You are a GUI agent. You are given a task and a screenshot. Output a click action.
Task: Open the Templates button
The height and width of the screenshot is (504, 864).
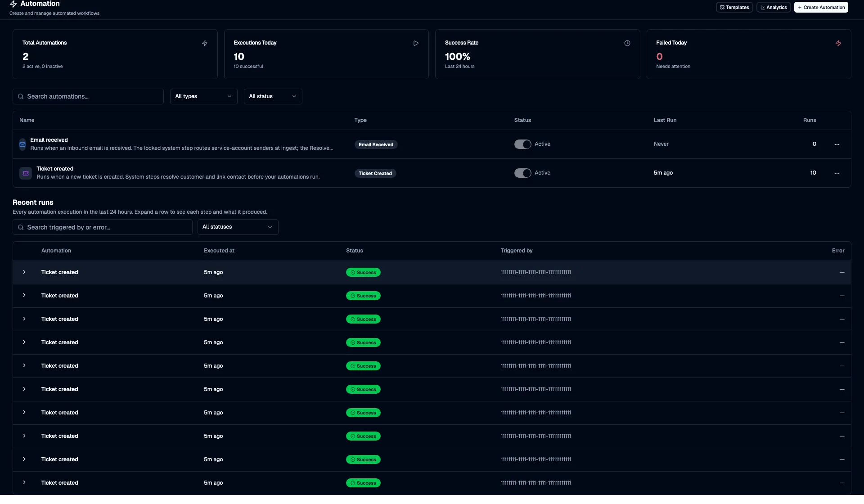(x=734, y=7)
